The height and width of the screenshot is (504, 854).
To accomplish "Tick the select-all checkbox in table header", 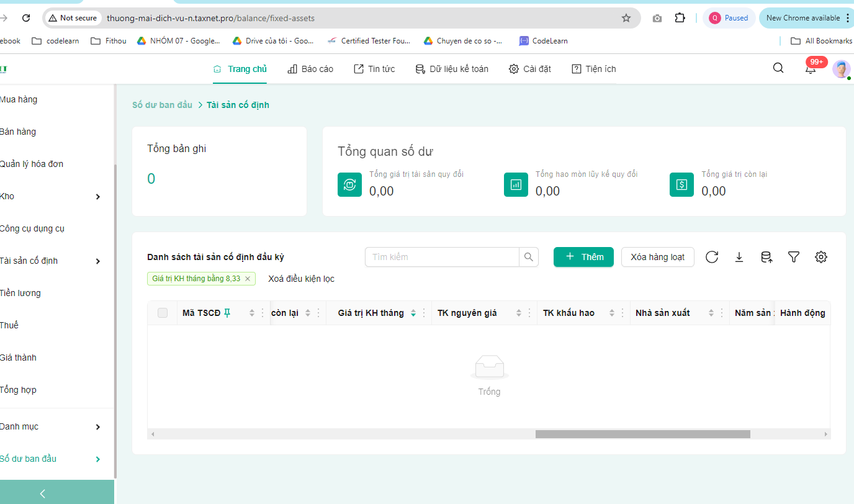I will [163, 313].
